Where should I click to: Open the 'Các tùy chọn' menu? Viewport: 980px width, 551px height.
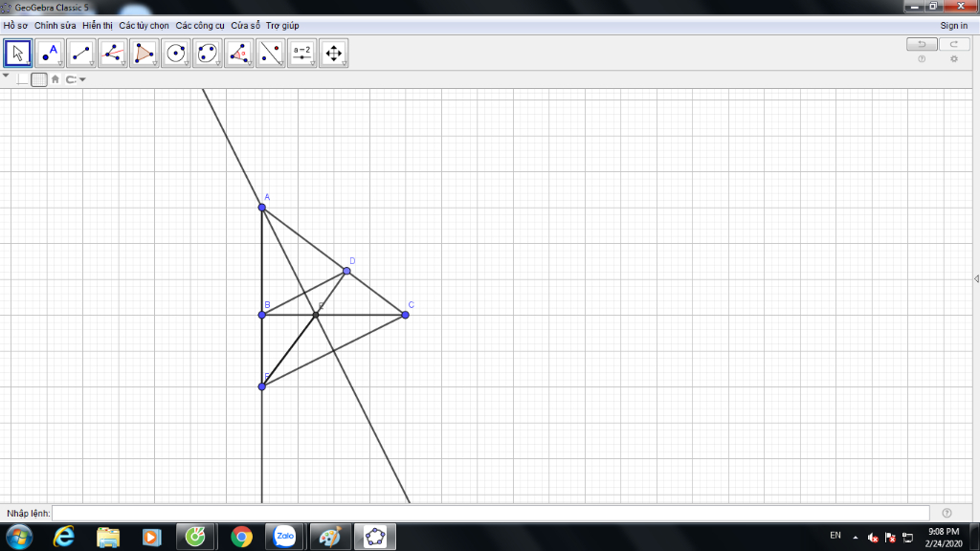click(144, 26)
